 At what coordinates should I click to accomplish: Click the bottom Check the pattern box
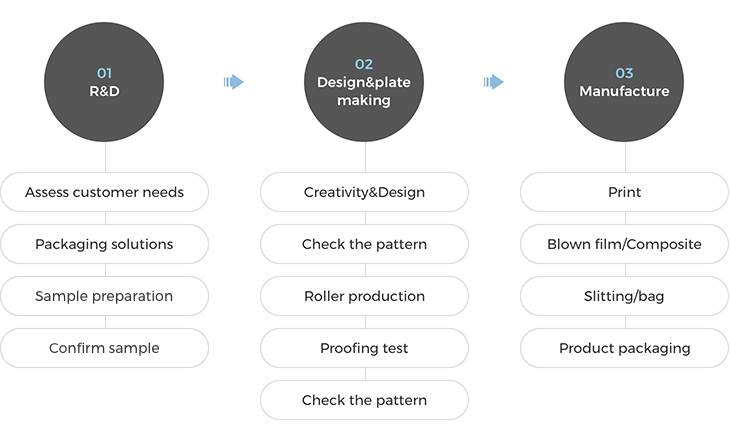pyautogui.click(x=365, y=400)
